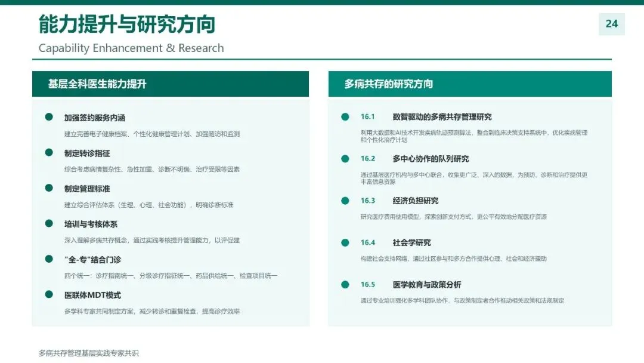Viewport: 644px width, 363px height.
Task: Click the heading 培训与考核体系
Action: pyautogui.click(x=91, y=224)
